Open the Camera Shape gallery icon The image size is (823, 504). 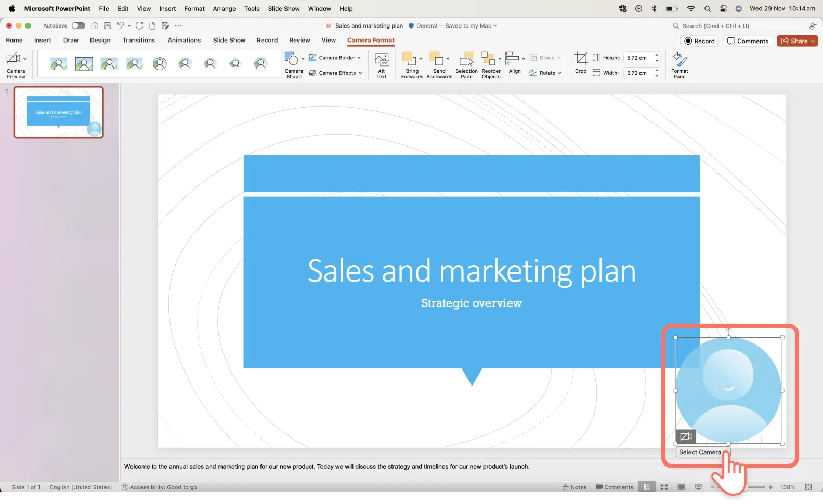coord(292,59)
